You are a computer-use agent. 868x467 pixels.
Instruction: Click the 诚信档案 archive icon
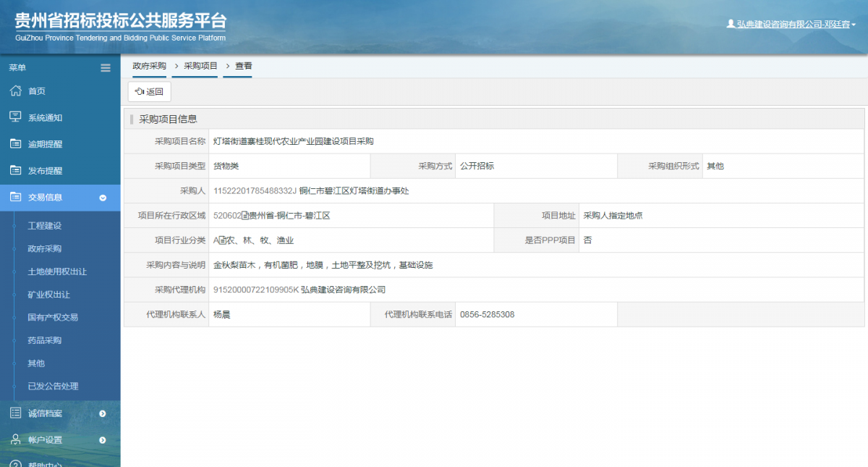14,413
